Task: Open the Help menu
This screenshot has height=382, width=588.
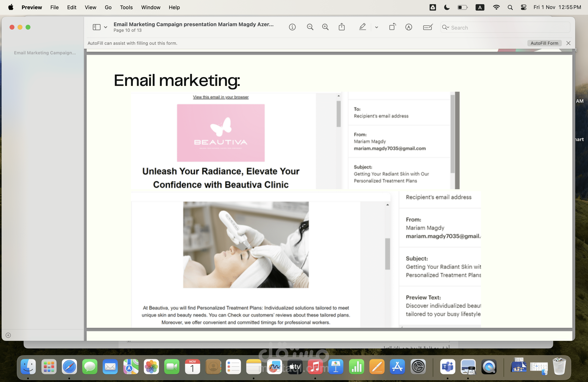Action: point(174,7)
